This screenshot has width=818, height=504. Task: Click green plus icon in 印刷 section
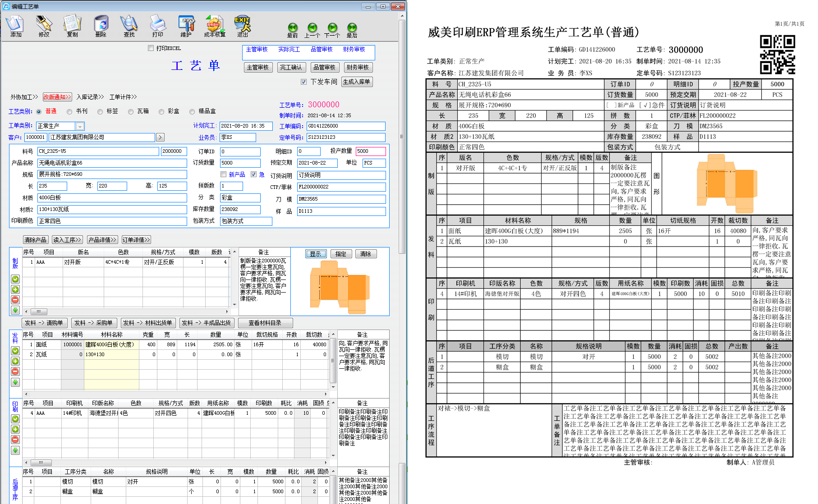pyautogui.click(x=15, y=429)
